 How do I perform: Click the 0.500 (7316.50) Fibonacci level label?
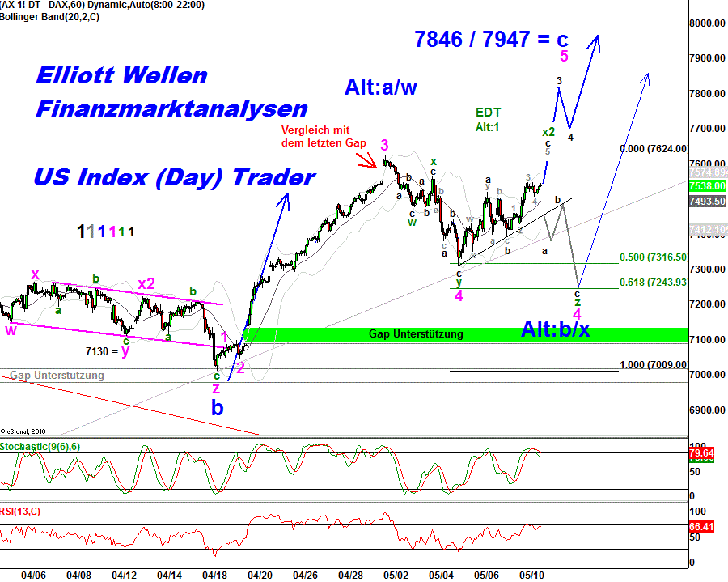click(x=654, y=257)
